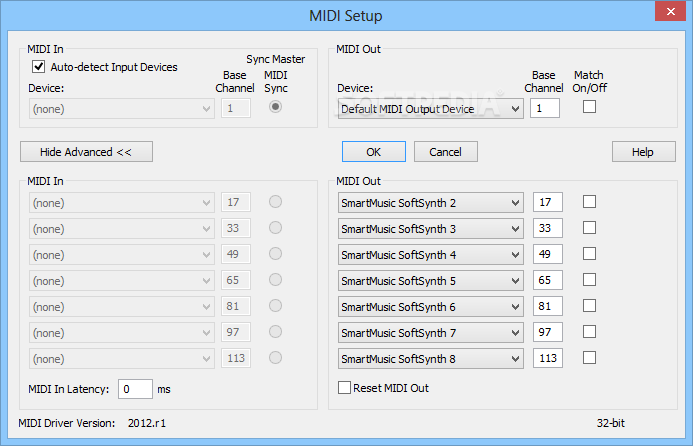Click the base channel field showing 49
The image size is (693, 446).
point(548,254)
